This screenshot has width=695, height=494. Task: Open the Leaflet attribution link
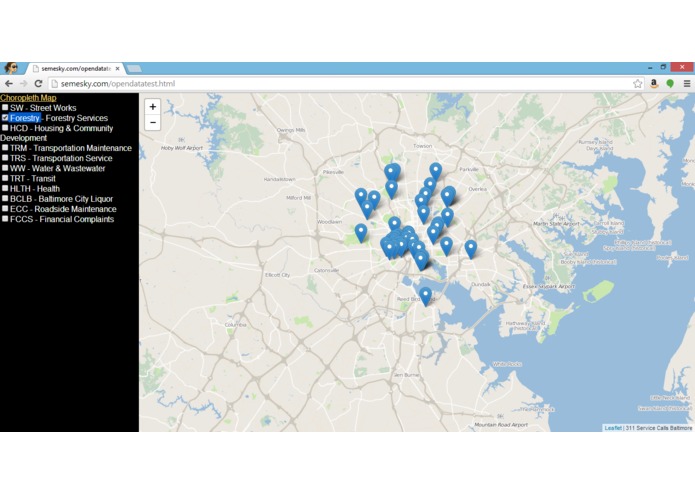pos(613,428)
